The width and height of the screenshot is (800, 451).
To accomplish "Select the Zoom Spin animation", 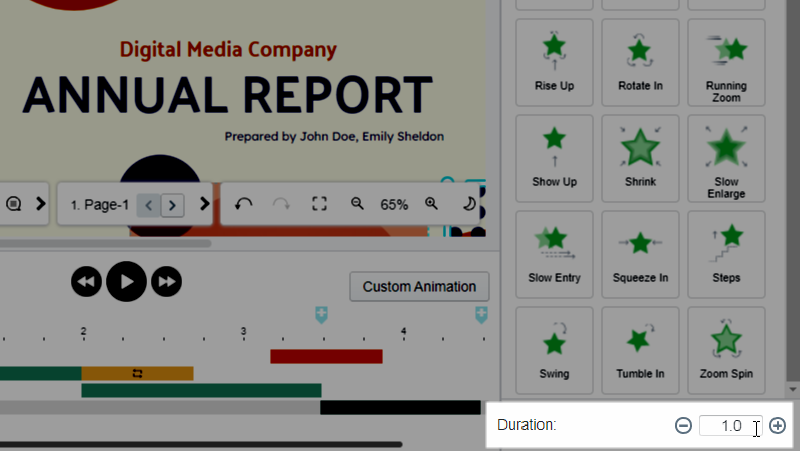I will click(726, 350).
